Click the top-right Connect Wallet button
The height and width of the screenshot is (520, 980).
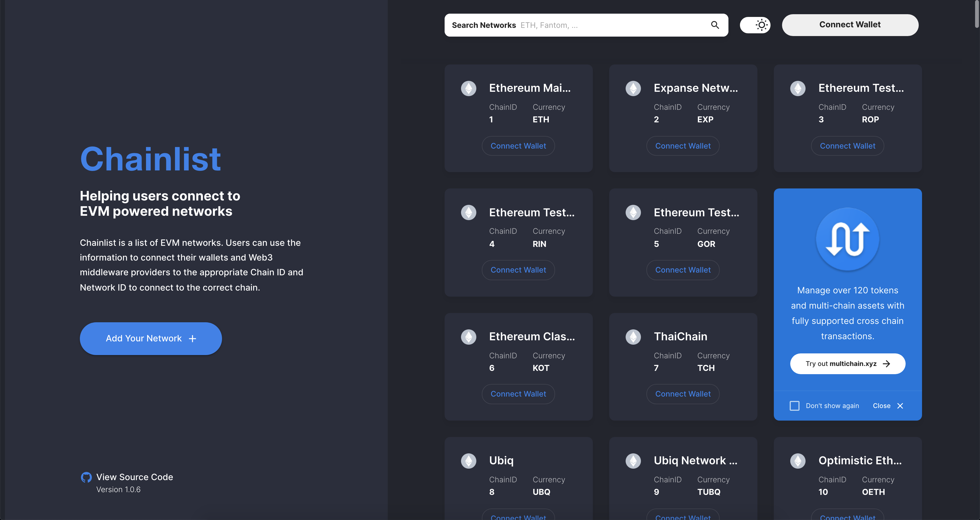(x=850, y=25)
